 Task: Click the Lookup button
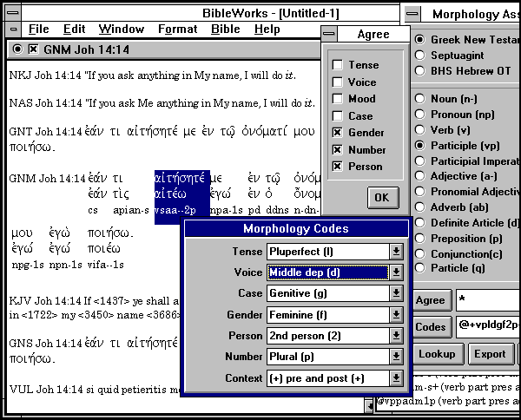(x=438, y=354)
